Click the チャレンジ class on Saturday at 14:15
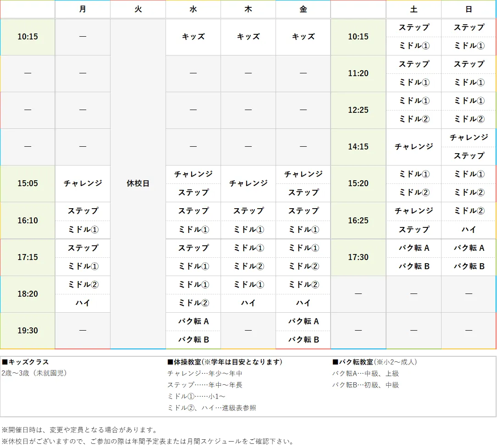497x448 pixels. (413, 147)
